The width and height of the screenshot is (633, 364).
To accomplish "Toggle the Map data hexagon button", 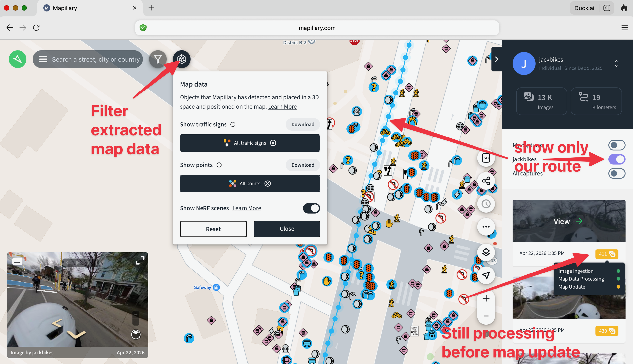I will [x=182, y=59].
